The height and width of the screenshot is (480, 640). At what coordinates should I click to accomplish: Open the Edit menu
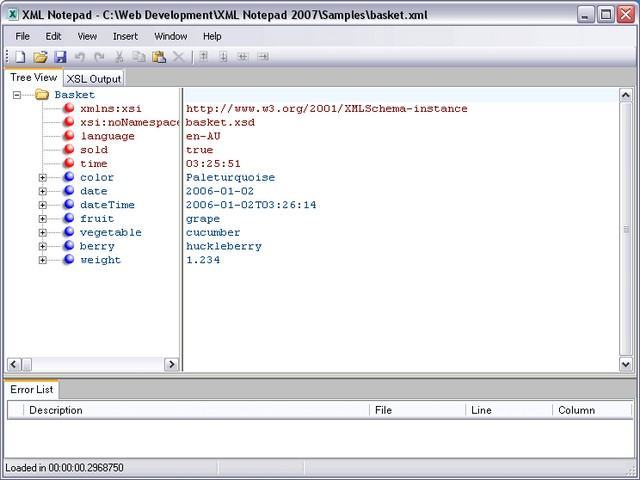click(53, 36)
